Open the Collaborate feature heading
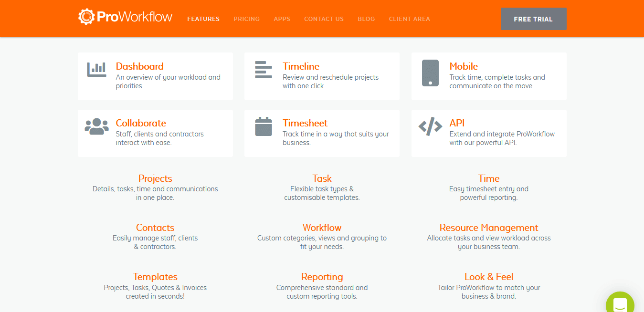This screenshot has height=312, width=644. (x=141, y=123)
